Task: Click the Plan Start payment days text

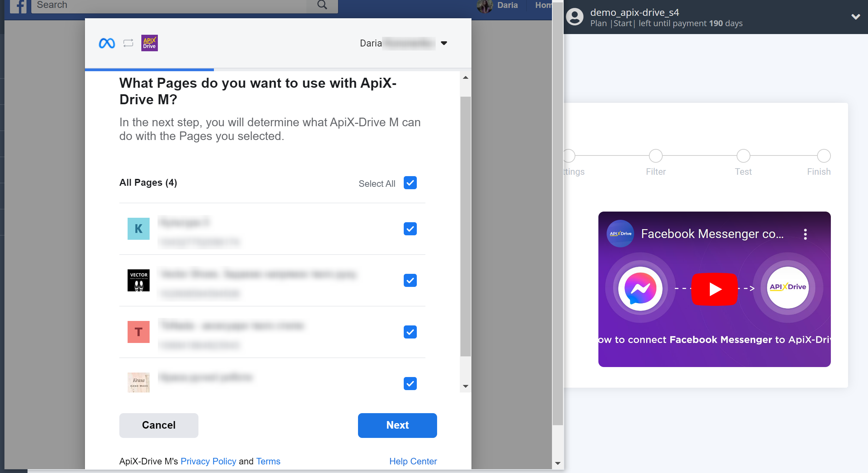Action: (666, 23)
